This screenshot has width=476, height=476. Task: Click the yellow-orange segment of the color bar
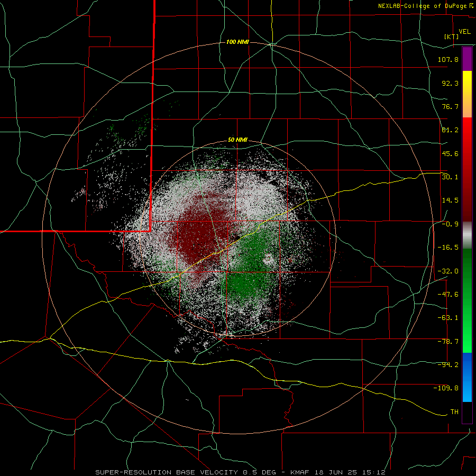tap(467, 94)
